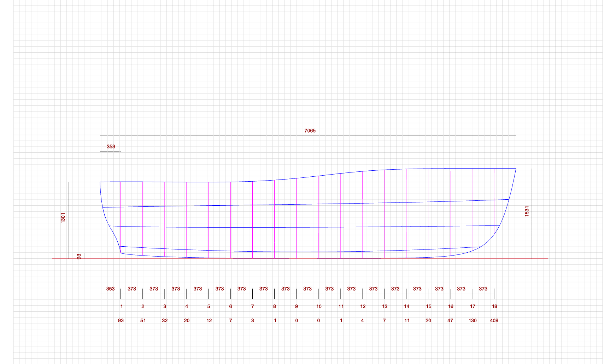Select the 12 offset value under station 5
The image size is (616, 364).
(x=209, y=321)
